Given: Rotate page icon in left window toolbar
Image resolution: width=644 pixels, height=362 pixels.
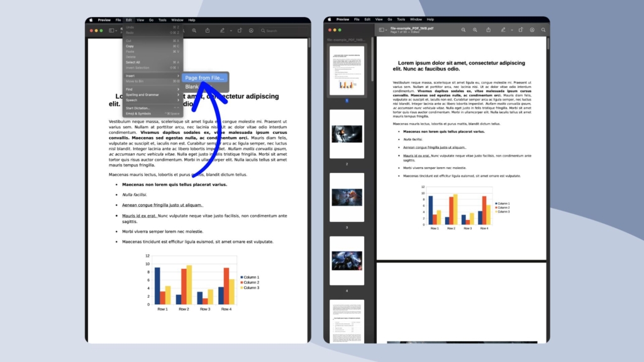Looking at the screenshot, I should point(240,30).
